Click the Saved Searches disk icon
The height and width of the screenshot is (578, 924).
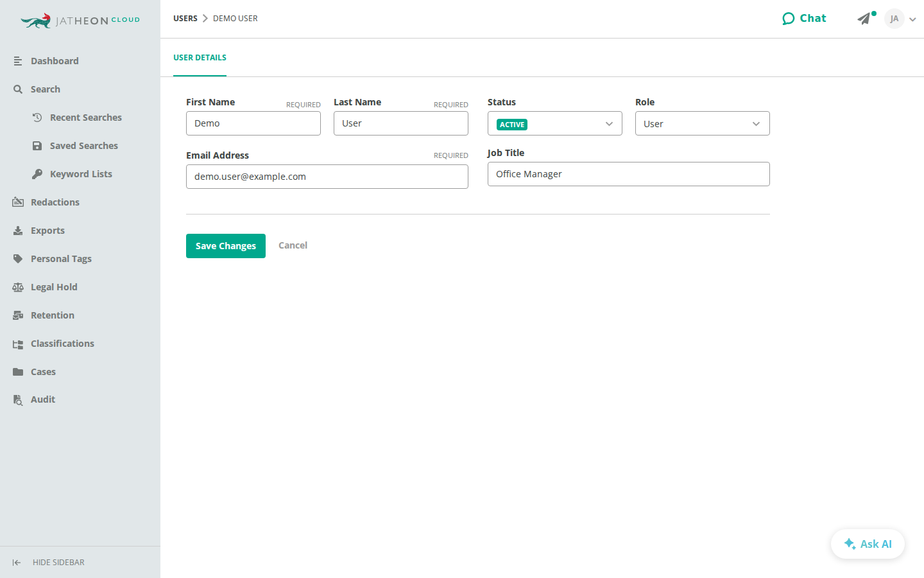coord(37,146)
